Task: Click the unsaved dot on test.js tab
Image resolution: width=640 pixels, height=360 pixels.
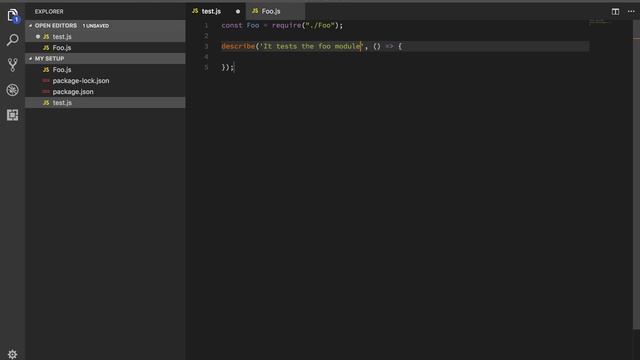Action: point(238,11)
